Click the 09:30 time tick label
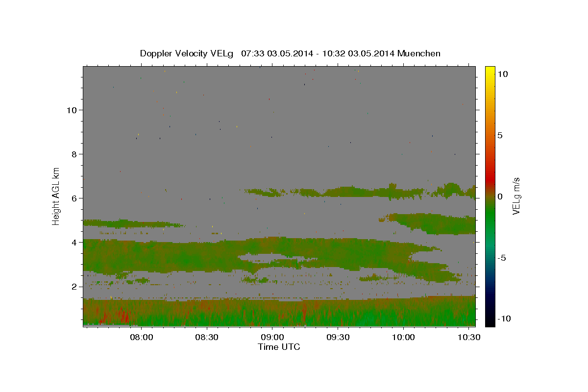The image size is (588, 392). [x=338, y=338]
